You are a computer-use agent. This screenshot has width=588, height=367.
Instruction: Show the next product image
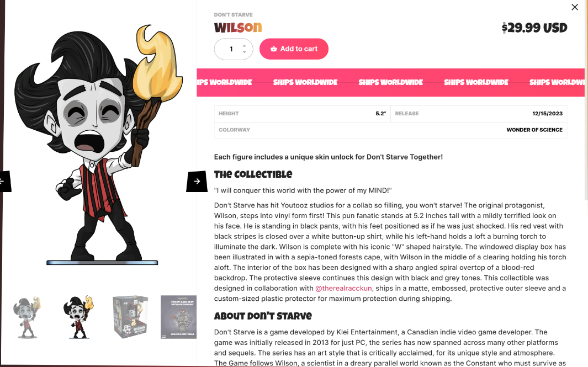click(197, 182)
